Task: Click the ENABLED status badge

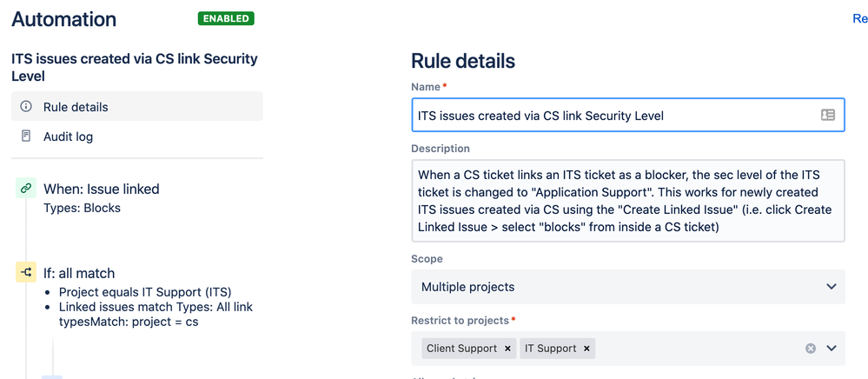Action: (x=226, y=18)
